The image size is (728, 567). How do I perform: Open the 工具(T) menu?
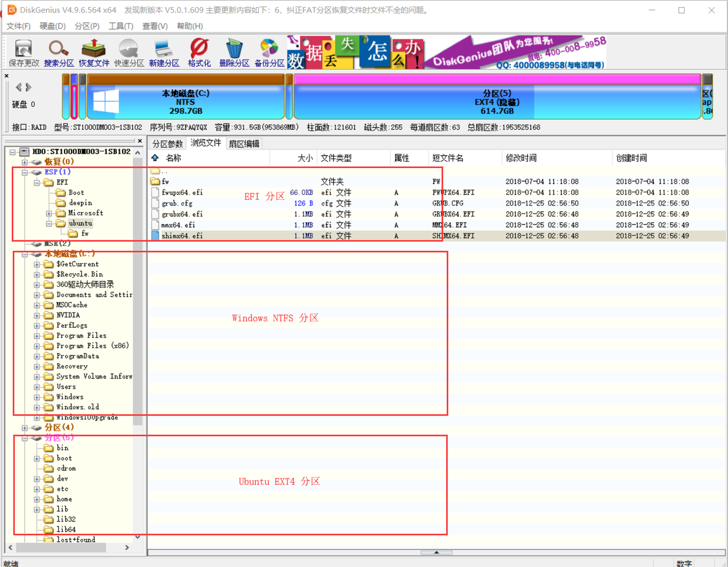click(x=121, y=26)
